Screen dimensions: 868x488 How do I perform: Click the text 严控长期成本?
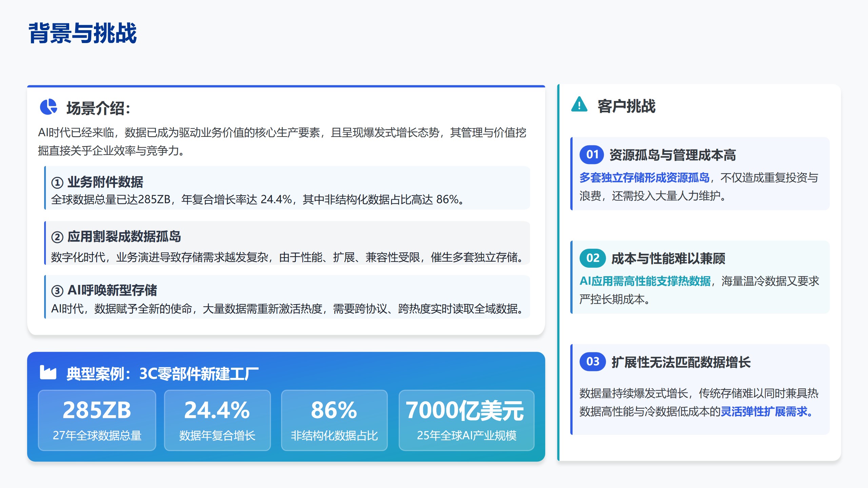(x=614, y=299)
